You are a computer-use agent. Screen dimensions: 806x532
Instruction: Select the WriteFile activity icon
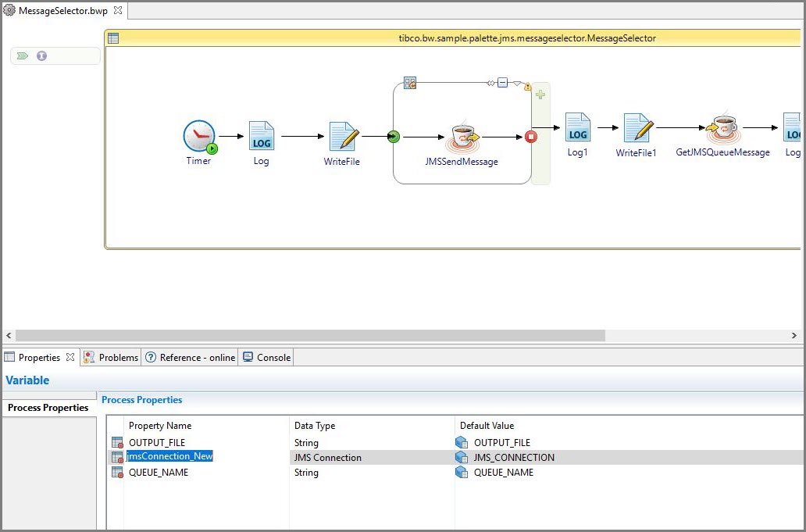tap(344, 136)
